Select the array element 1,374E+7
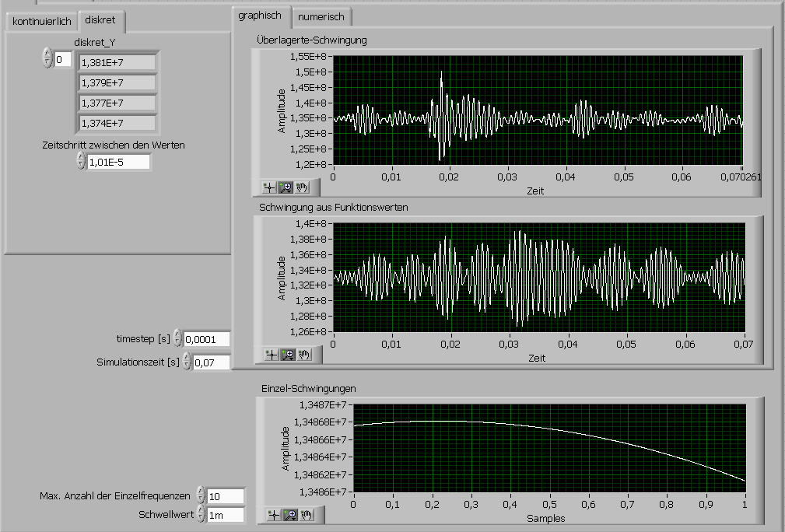 (x=117, y=123)
